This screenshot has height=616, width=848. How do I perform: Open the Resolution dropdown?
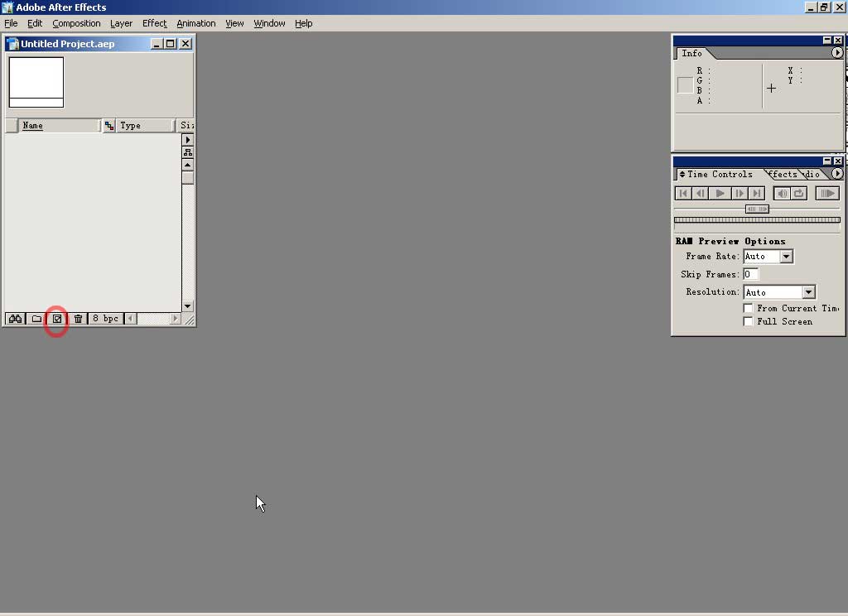(808, 292)
